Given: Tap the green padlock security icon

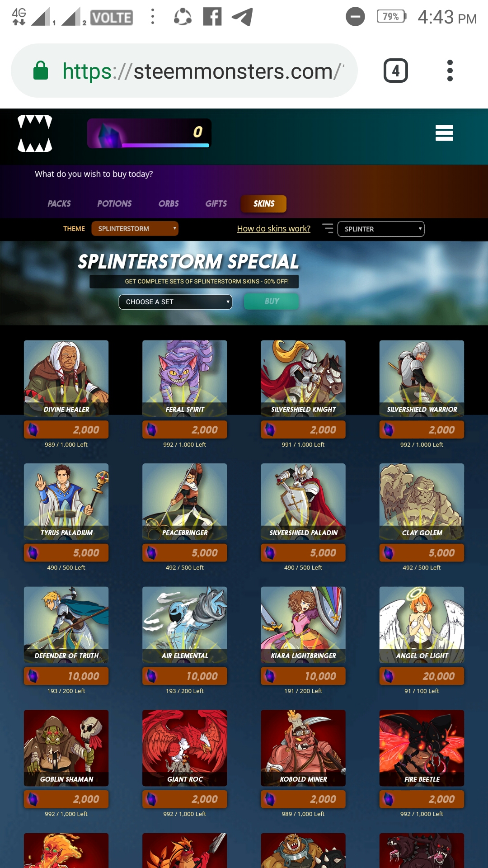Looking at the screenshot, I should pos(41,71).
